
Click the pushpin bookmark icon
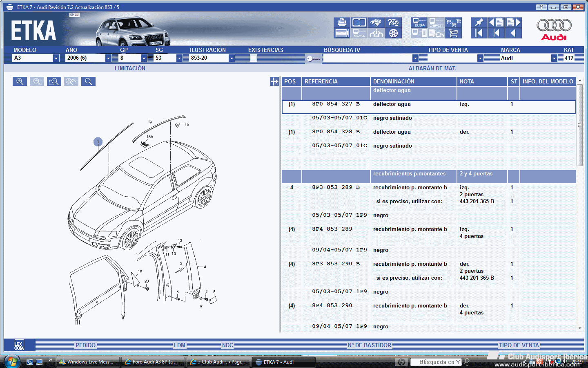pos(479,22)
